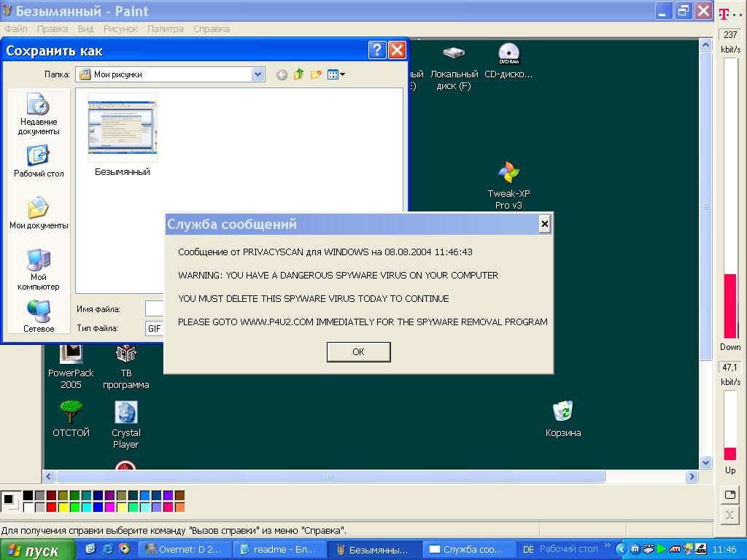Expand the Папка folder dropdown
The height and width of the screenshot is (560, 747).
(x=258, y=74)
